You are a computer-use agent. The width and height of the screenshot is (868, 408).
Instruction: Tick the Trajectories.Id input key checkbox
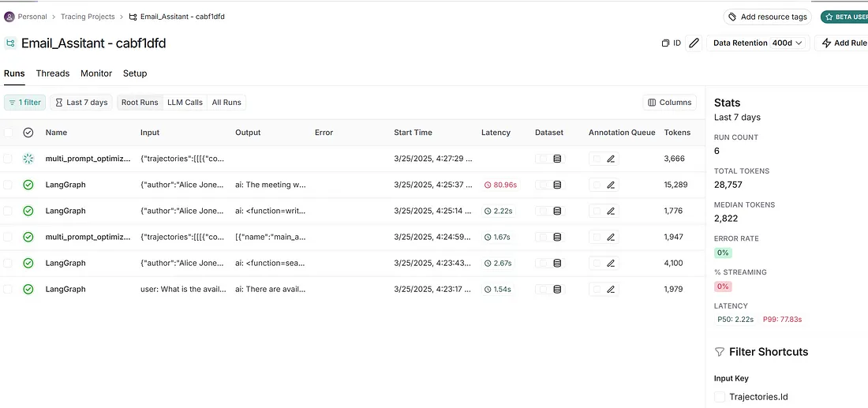coord(720,396)
